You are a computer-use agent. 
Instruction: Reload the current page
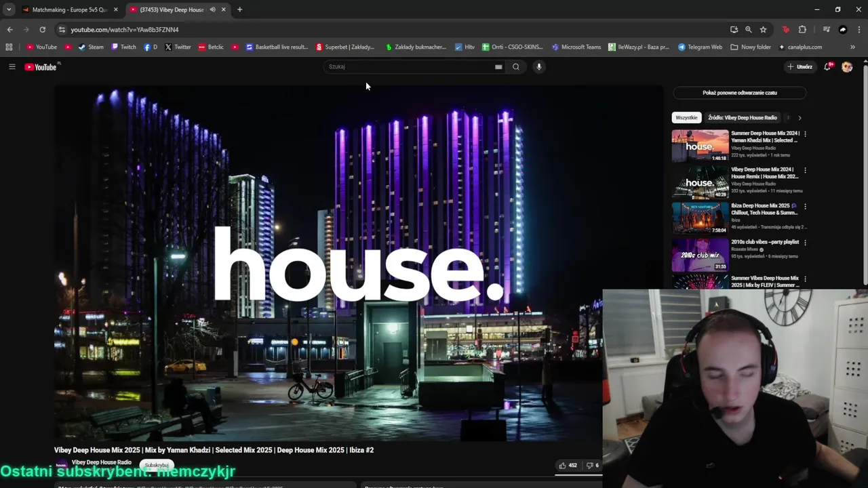[x=42, y=30]
